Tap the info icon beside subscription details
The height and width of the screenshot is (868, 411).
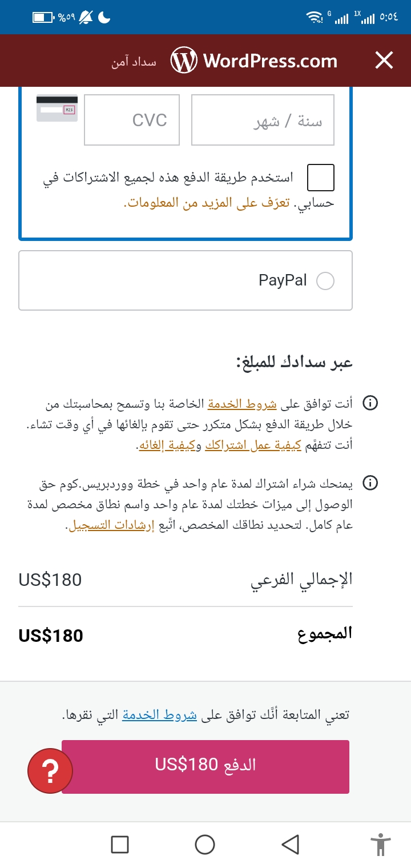370,483
